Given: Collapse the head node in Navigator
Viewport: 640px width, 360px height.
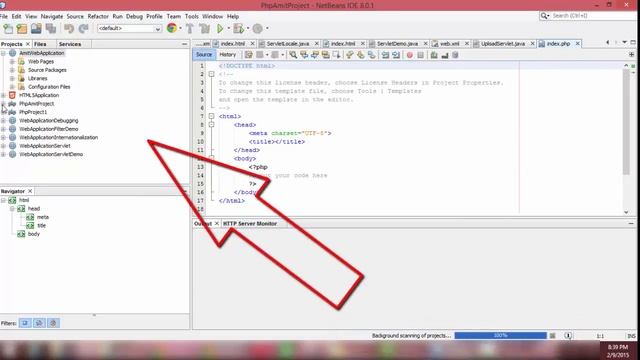Looking at the screenshot, I should click(x=12, y=209).
